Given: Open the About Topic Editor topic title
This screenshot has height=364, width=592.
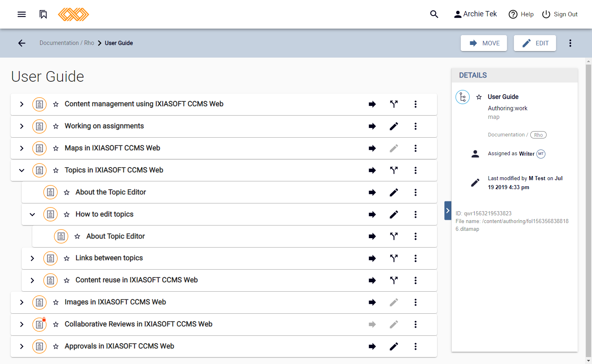Looking at the screenshot, I should coord(116,236).
